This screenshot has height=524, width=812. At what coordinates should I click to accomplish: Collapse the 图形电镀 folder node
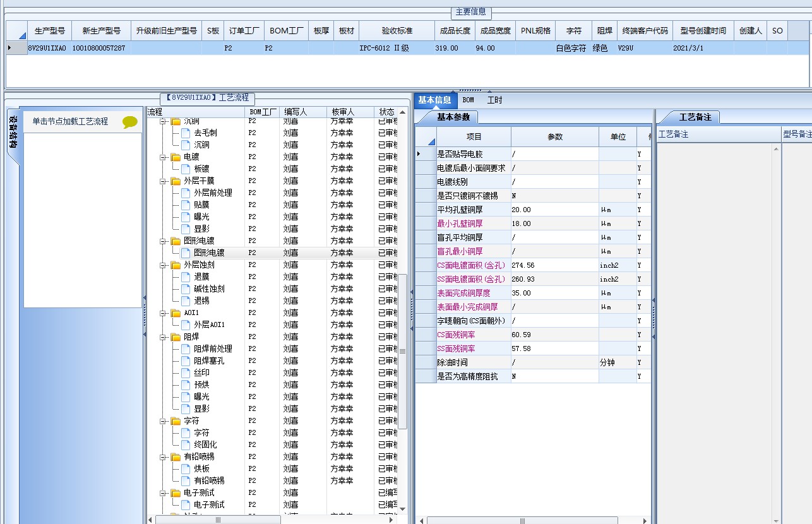pos(162,241)
